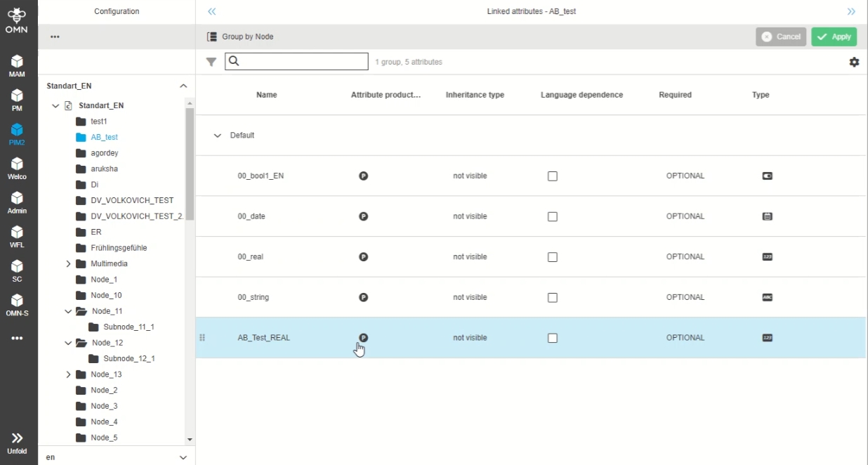Click the Group by Node icon
This screenshot has width=868, height=465.
pos(212,37)
